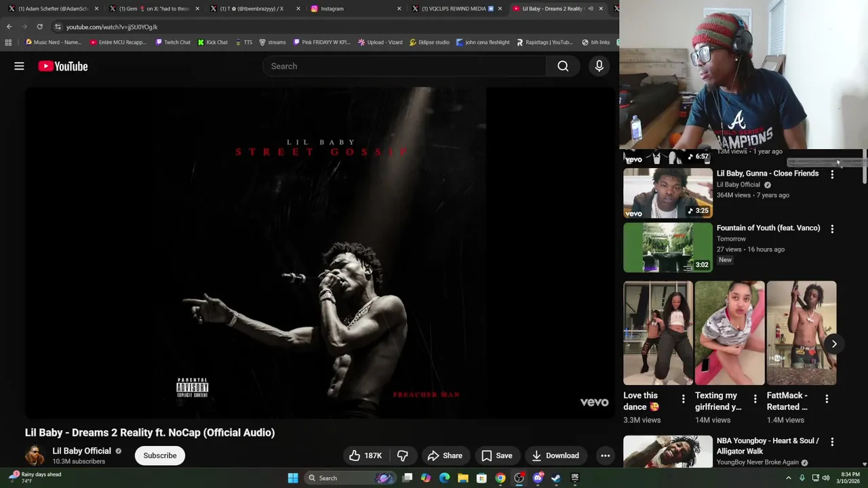Open Music Nerd bookmark
Image resolution: width=868 pixels, height=488 pixels.
[x=54, y=42]
